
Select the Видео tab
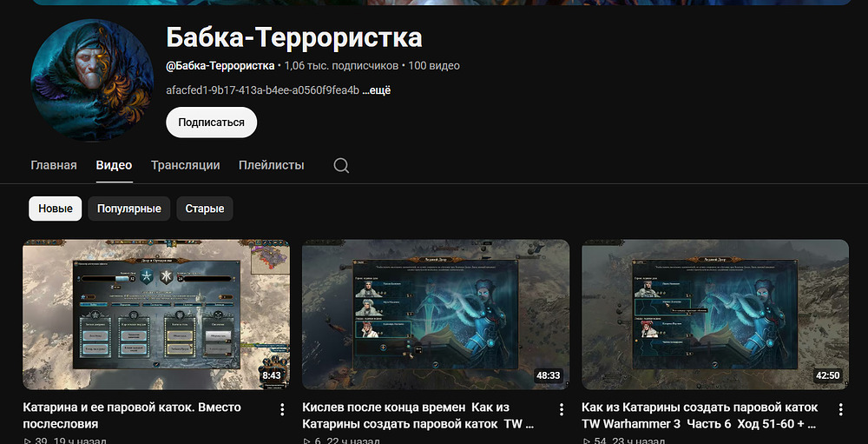tap(114, 165)
